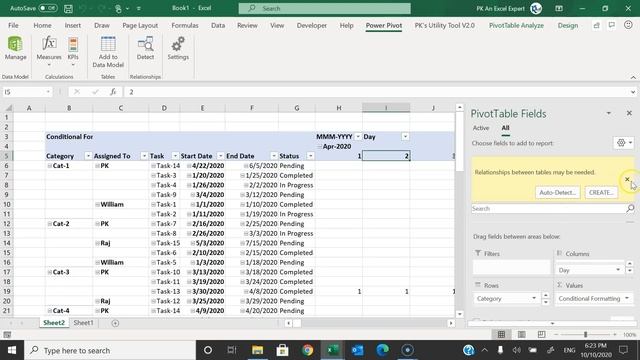Collapse the Cat-2 category group

pyautogui.click(x=49, y=224)
